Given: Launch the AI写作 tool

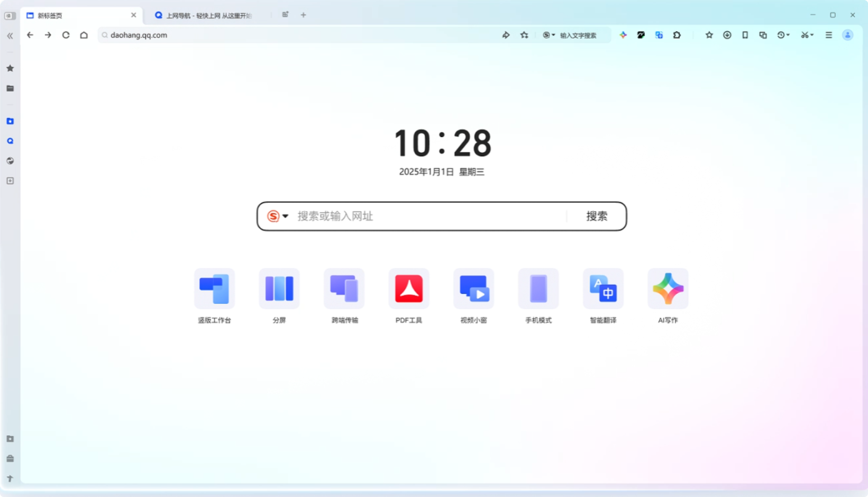Looking at the screenshot, I should [668, 289].
